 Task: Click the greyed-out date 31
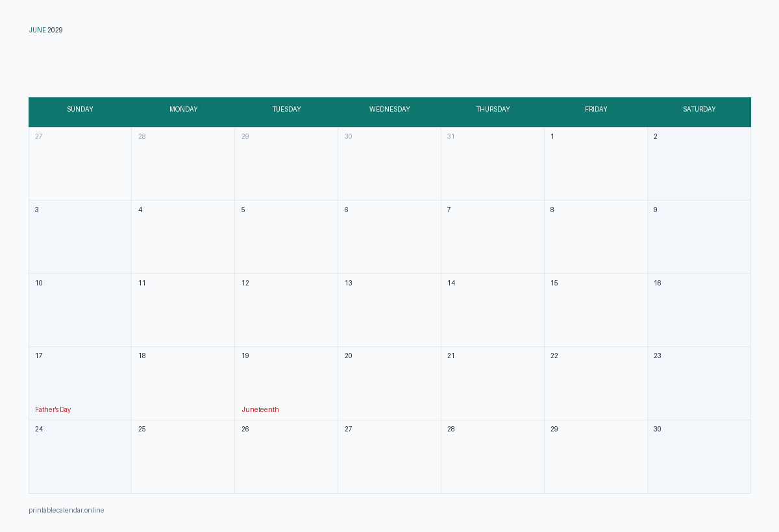451,136
